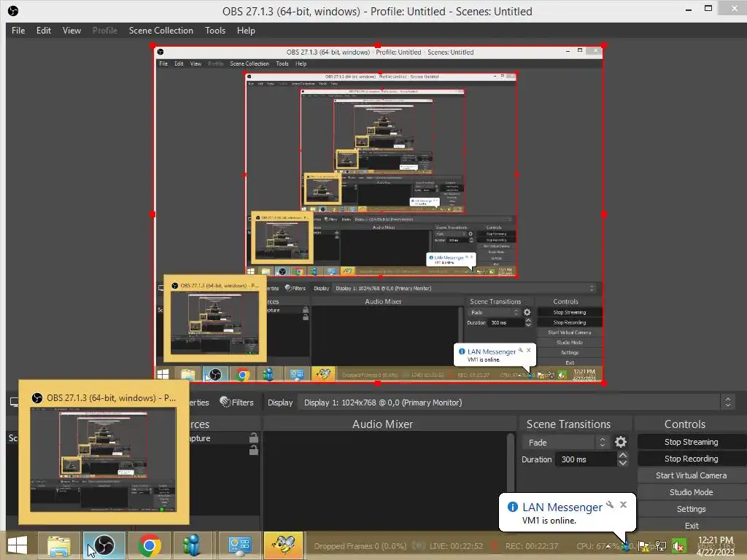This screenshot has width=747, height=560.
Task: Click the muted volume tray icon
Action: point(678,546)
